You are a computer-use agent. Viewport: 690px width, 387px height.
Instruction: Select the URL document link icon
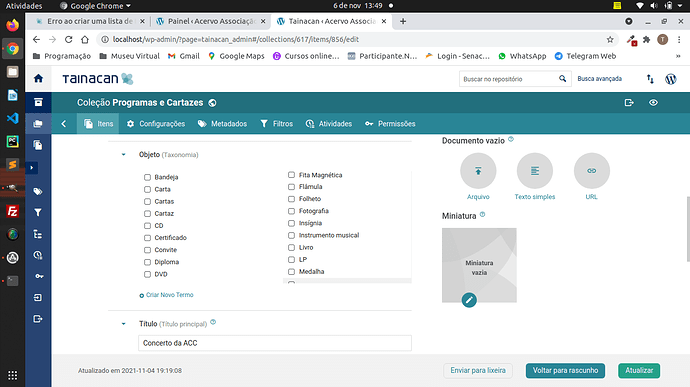[x=591, y=171]
